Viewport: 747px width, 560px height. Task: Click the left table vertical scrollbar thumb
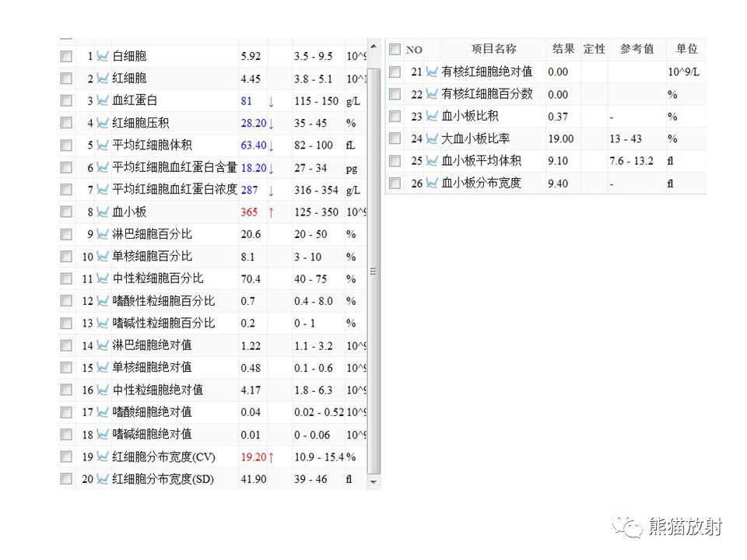click(x=374, y=271)
